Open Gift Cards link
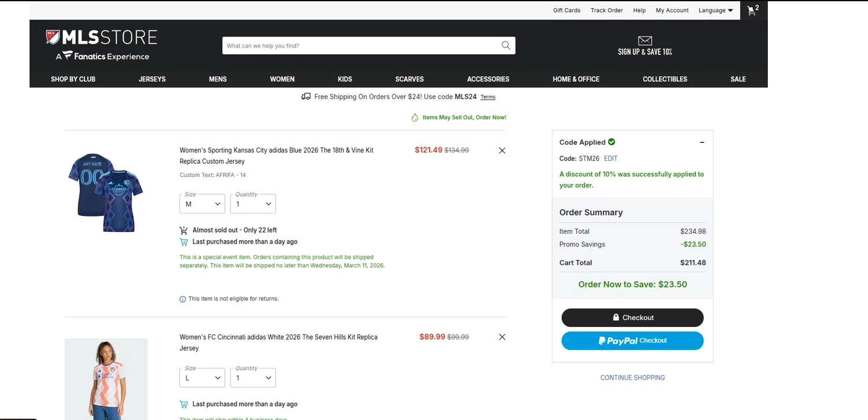 [x=567, y=10]
